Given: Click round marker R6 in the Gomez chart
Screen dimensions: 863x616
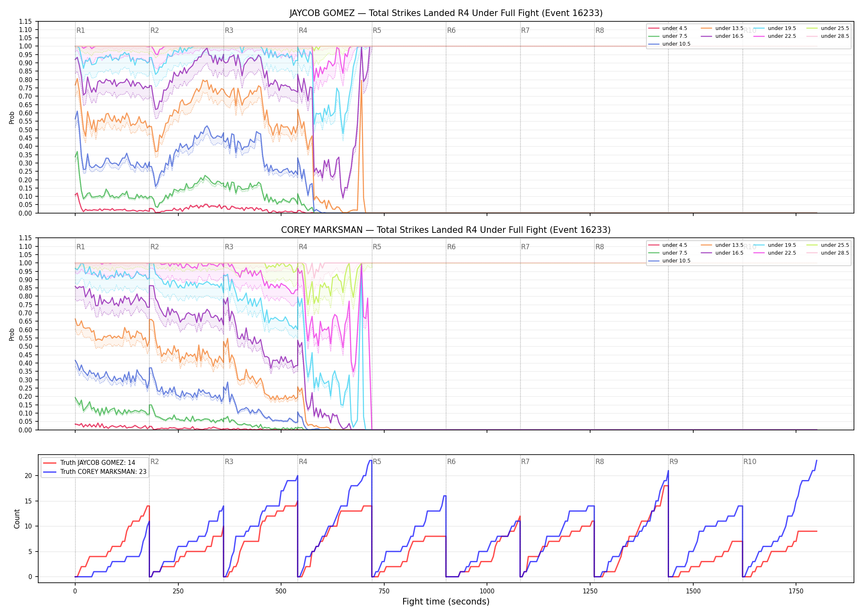Looking at the screenshot, I should 451,30.
